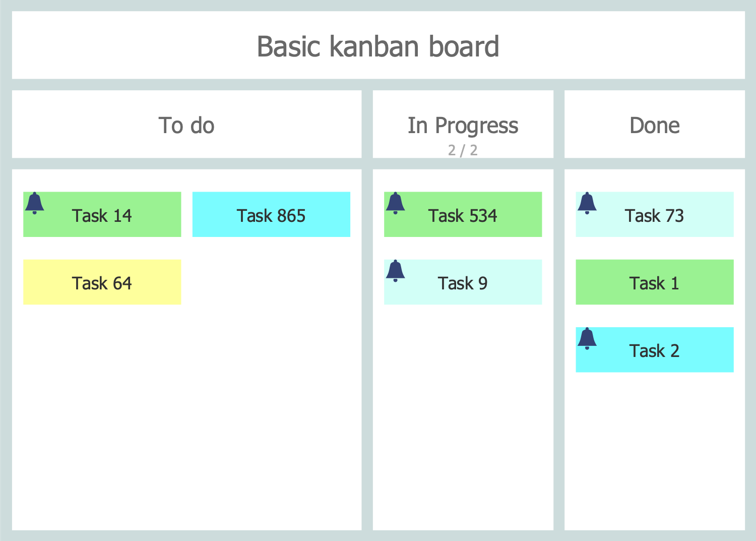756x541 pixels.
Task: Click the bell icon on Task 534
Action: [x=395, y=203]
